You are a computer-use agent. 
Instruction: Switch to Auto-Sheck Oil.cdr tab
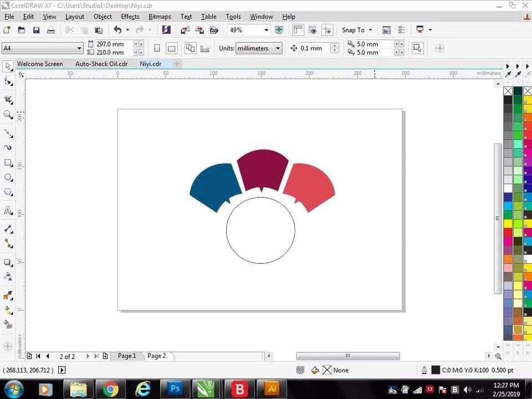click(101, 64)
